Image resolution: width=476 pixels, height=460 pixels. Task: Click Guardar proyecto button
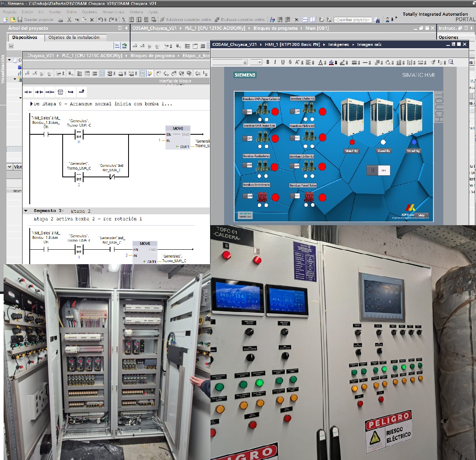[x=35, y=20]
